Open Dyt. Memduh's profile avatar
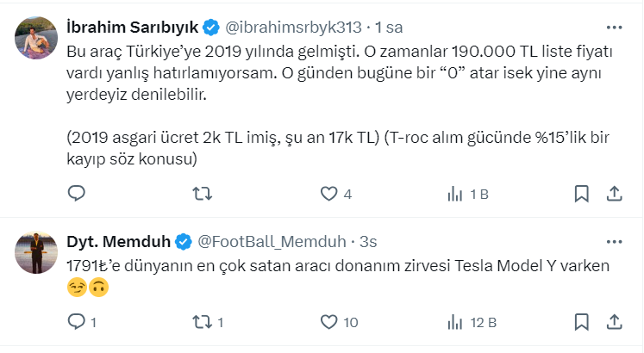The image size is (644, 353). 35,251
